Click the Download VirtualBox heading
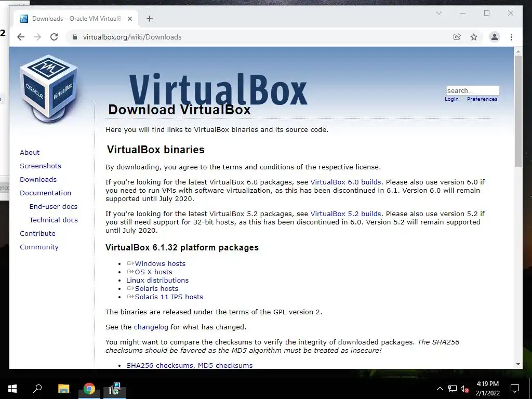 (179, 110)
